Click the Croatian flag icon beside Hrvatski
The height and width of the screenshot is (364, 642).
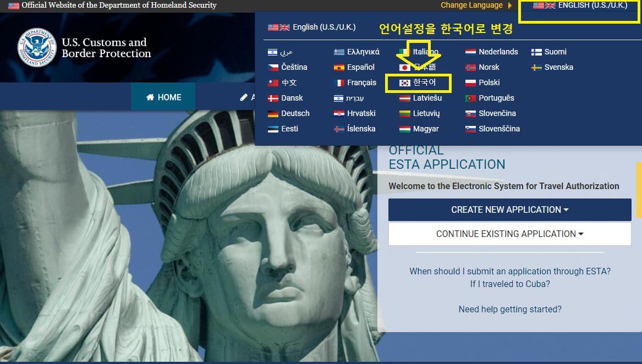coord(339,114)
